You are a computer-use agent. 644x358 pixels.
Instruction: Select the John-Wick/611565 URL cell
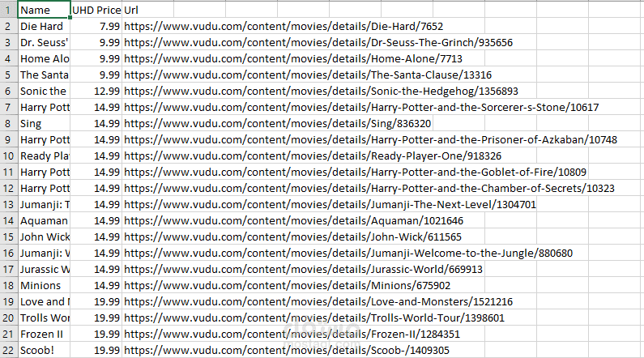(x=292, y=237)
